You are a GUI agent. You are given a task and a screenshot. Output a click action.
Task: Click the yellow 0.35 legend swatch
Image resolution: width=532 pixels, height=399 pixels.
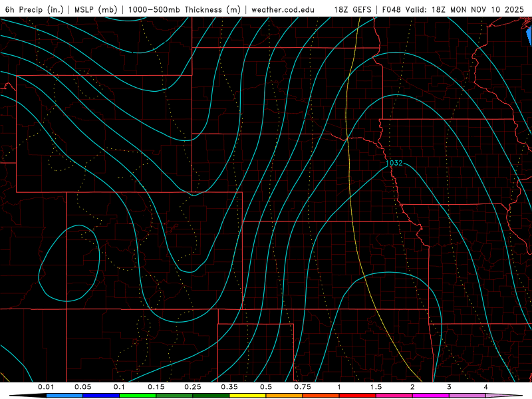[x=247, y=396]
